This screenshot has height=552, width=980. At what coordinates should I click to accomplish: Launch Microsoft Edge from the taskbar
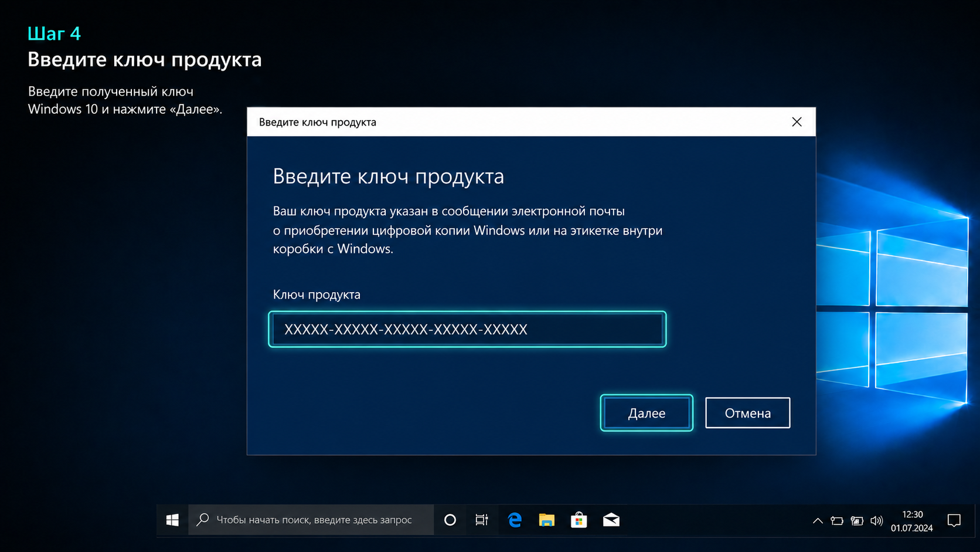pos(515,520)
